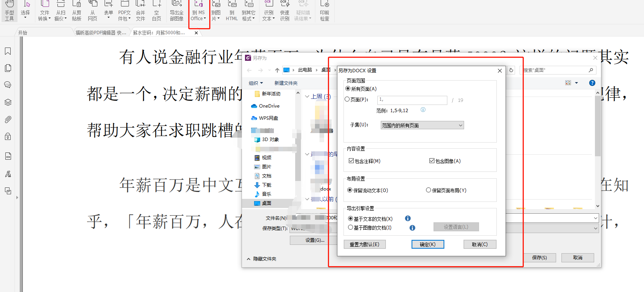Switch to the Start (开始) tab

(x=23, y=33)
